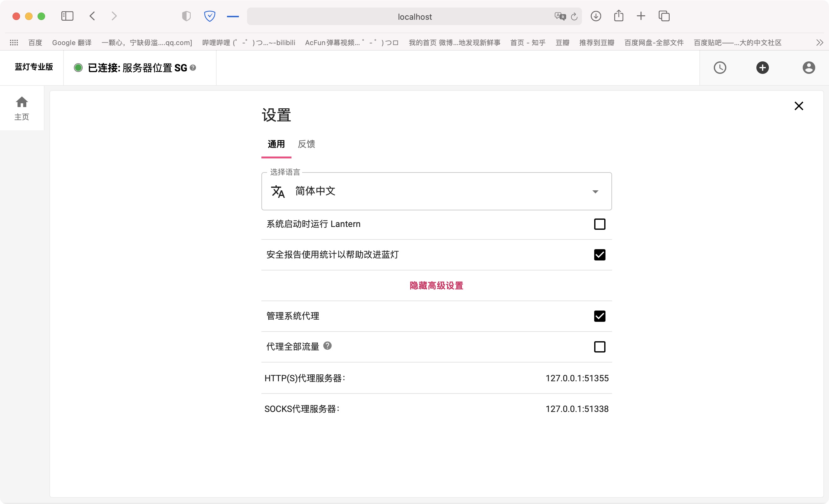Open the 哔哩哔哩 bilibili bookmark
The height and width of the screenshot is (504, 829).
click(249, 42)
